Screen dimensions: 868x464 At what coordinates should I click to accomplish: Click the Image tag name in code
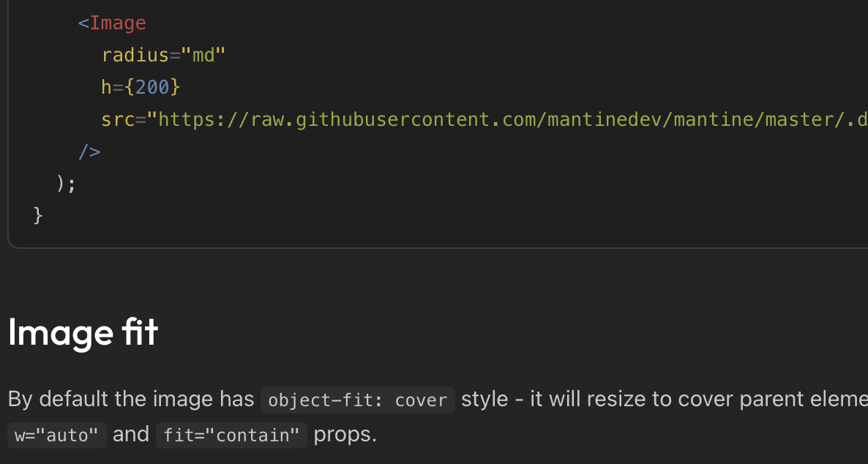(118, 23)
